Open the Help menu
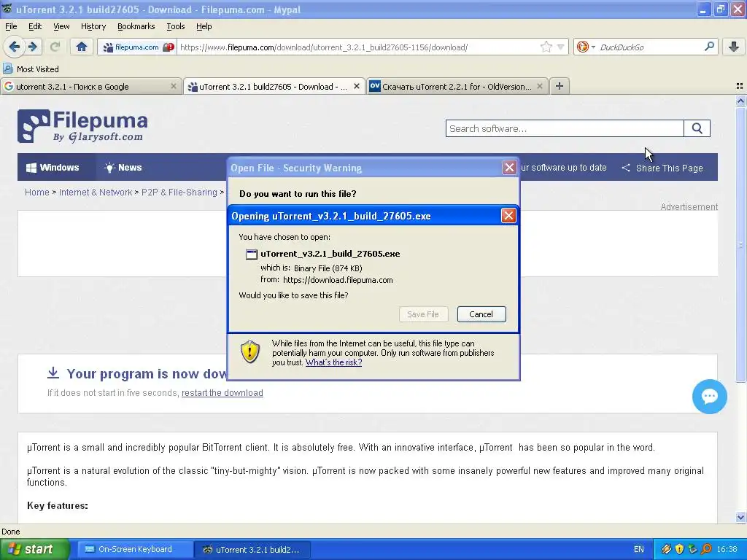This screenshot has height=560, width=747. [204, 26]
